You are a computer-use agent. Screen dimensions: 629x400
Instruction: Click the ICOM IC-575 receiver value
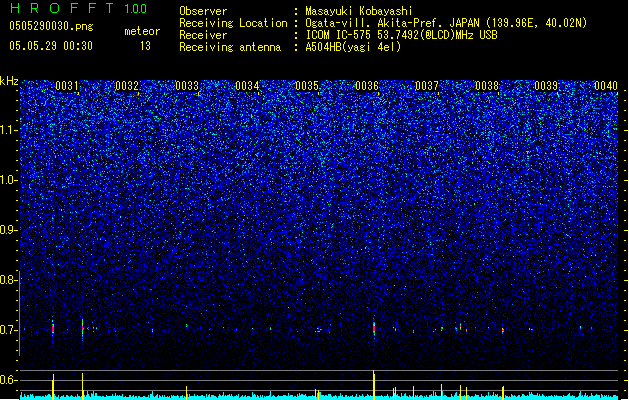click(401, 35)
